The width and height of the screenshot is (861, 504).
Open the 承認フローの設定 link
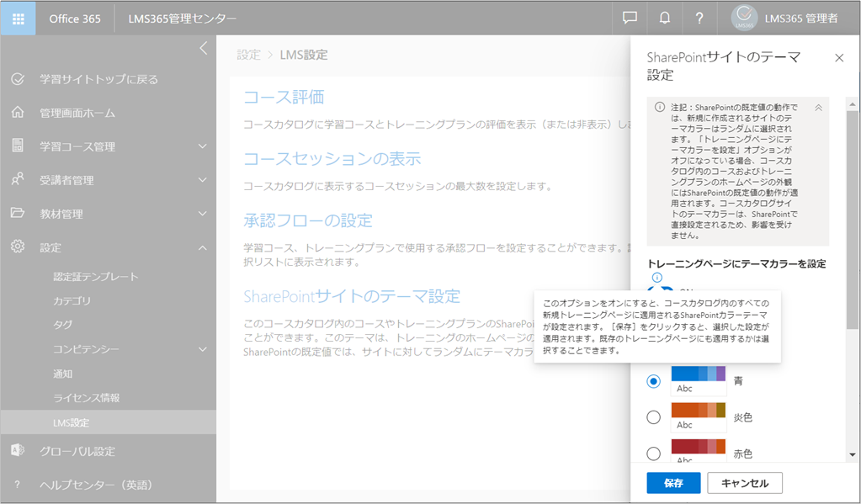(x=308, y=220)
